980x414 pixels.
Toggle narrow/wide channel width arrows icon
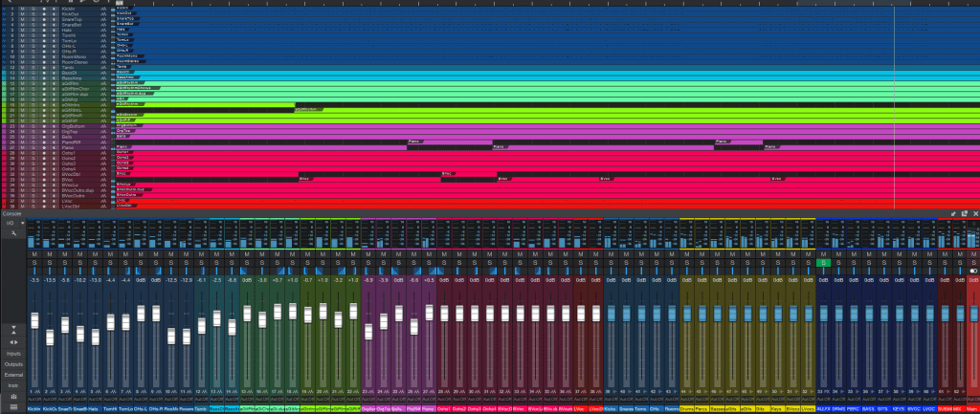click(x=13, y=341)
